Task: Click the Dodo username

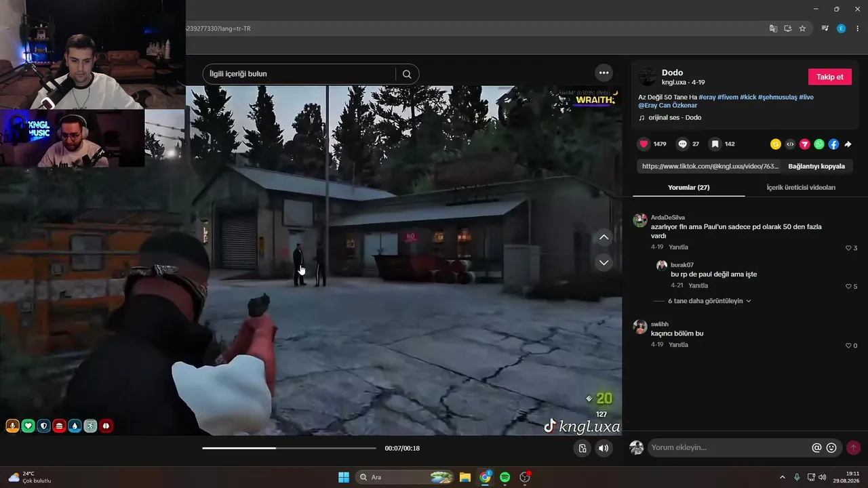Action: point(672,73)
